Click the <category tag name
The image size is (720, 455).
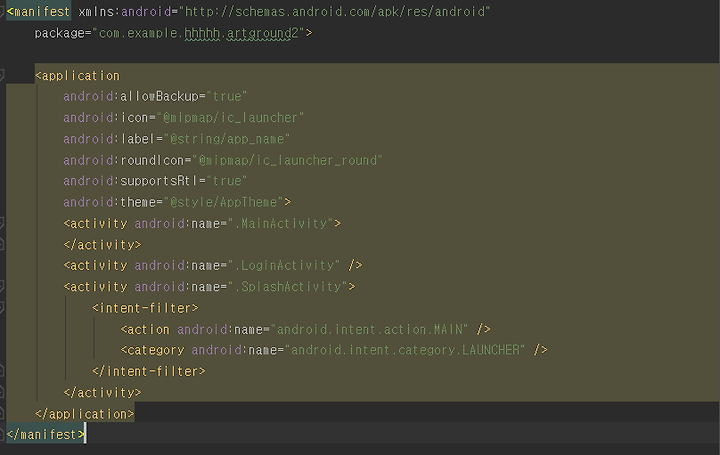pos(152,350)
